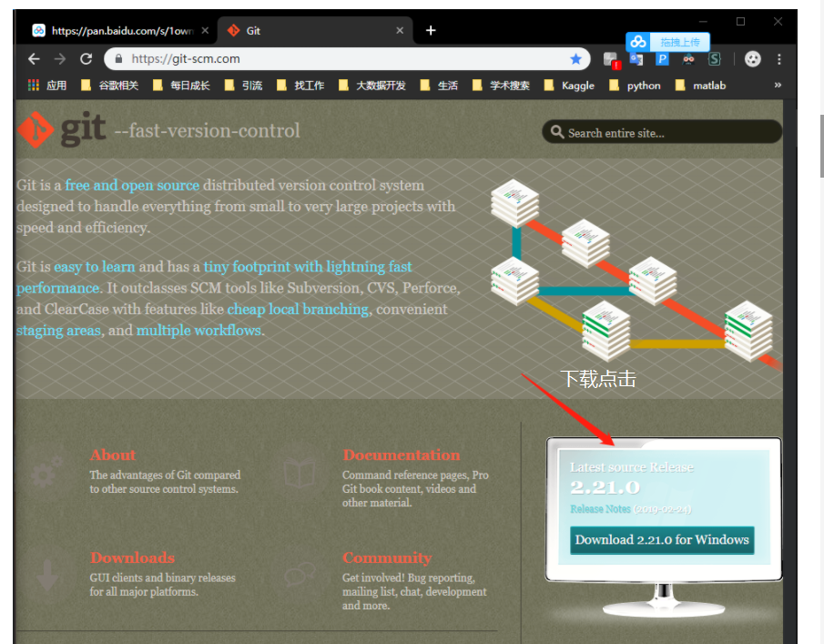Image resolution: width=824 pixels, height=644 pixels.
Task: Open the 找工作 bookmark folder
Action: pyautogui.click(x=300, y=85)
